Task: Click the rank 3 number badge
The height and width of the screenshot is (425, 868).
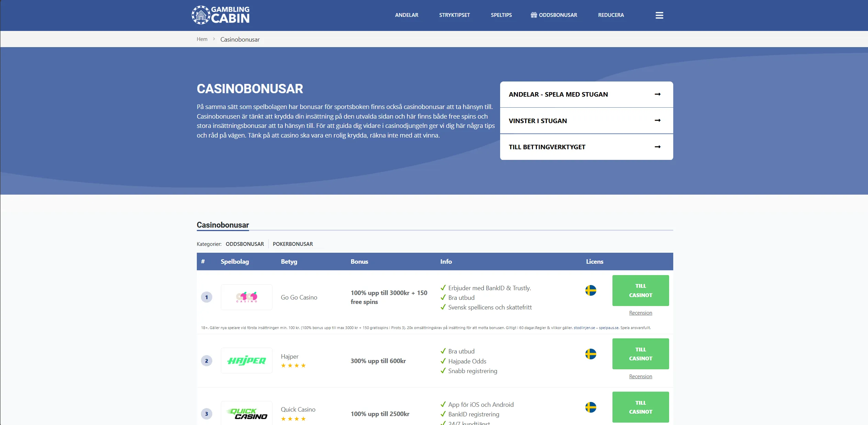Action: (206, 414)
